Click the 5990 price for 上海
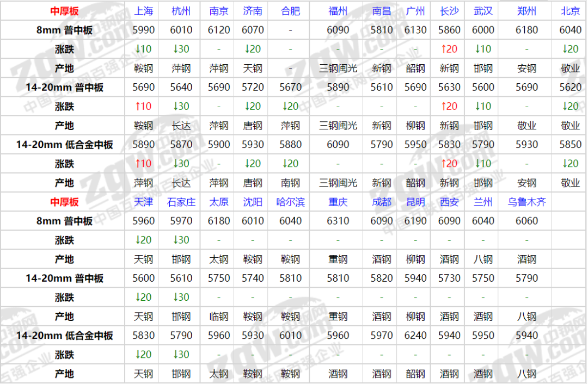Screen dimensions: 588x384 tap(144, 30)
